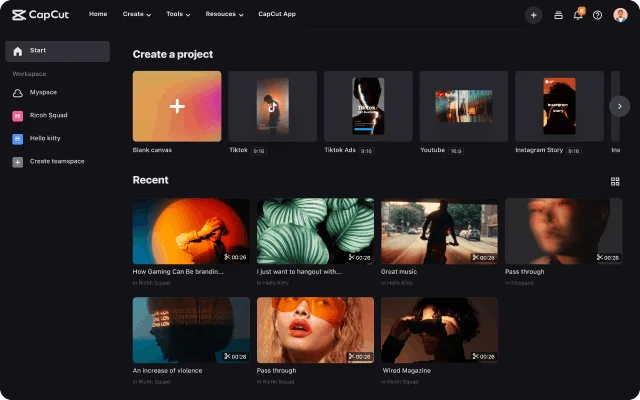Select Start in the sidebar
The width and height of the screenshot is (640, 400).
pyautogui.click(x=57, y=51)
